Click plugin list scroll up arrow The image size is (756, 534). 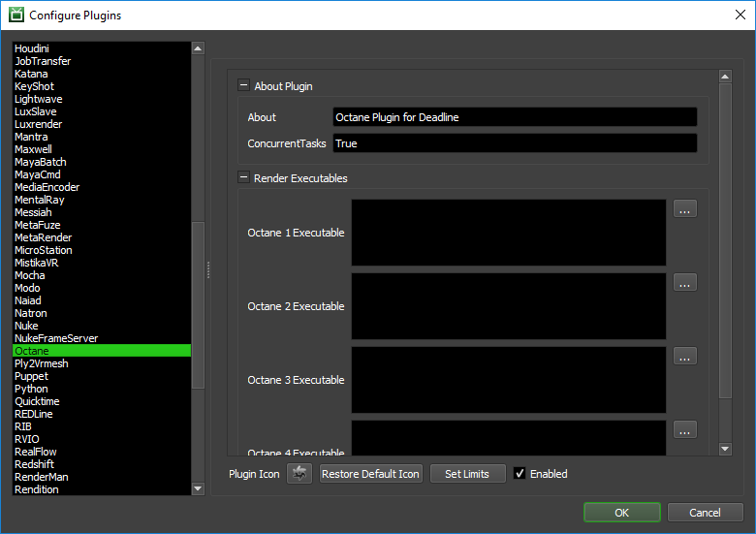coord(198,48)
